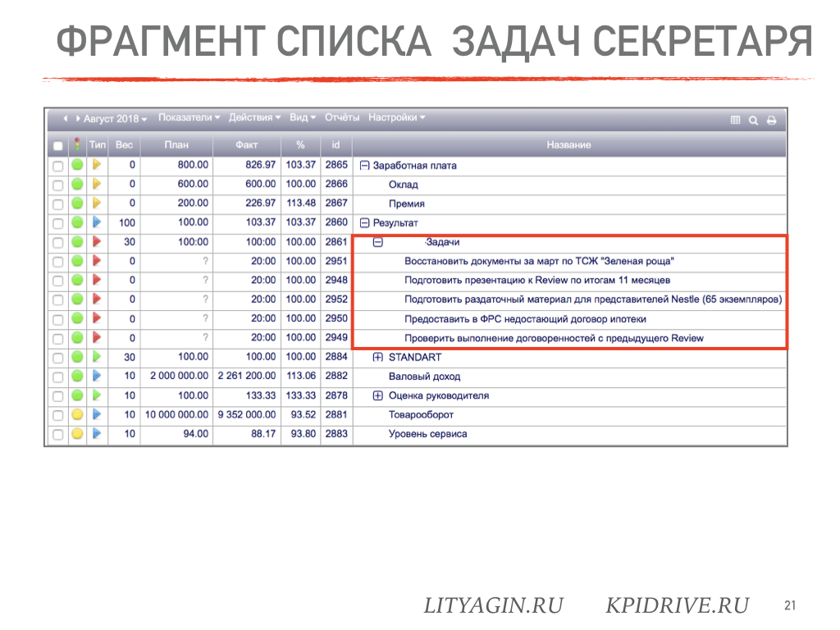Screen dimensions: 840x630
Task: Click blue flag for Уровень сервиса row
Action: (x=97, y=433)
